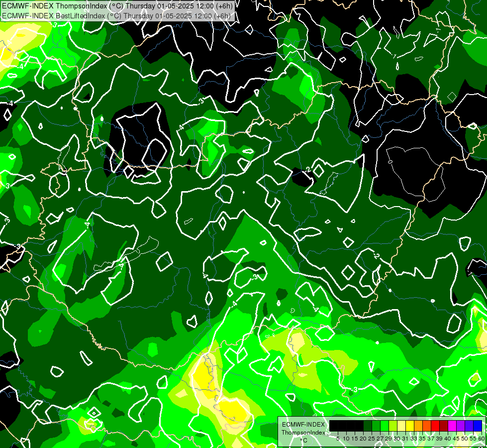Viewport: 487px width, 448px height.
Task: Select the pure yellow 31-33 legend swatch
Action: [x=410, y=426]
